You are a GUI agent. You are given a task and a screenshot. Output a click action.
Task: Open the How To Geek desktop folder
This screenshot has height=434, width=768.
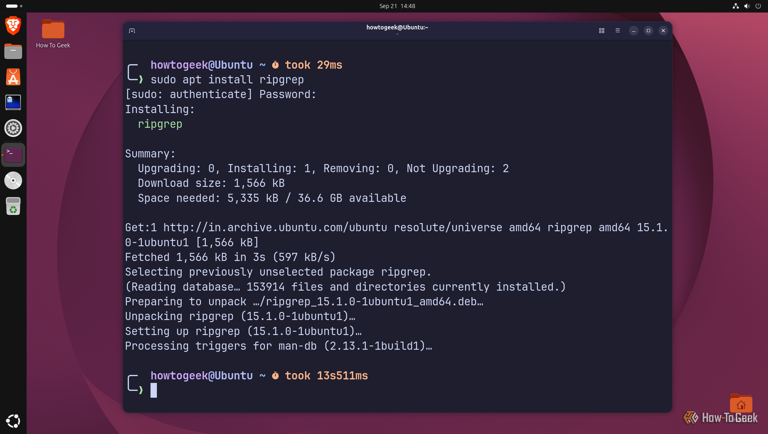(x=53, y=33)
